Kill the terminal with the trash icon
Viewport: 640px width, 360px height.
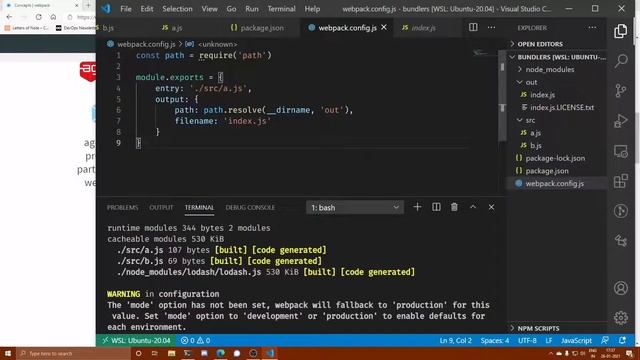tap(454, 207)
